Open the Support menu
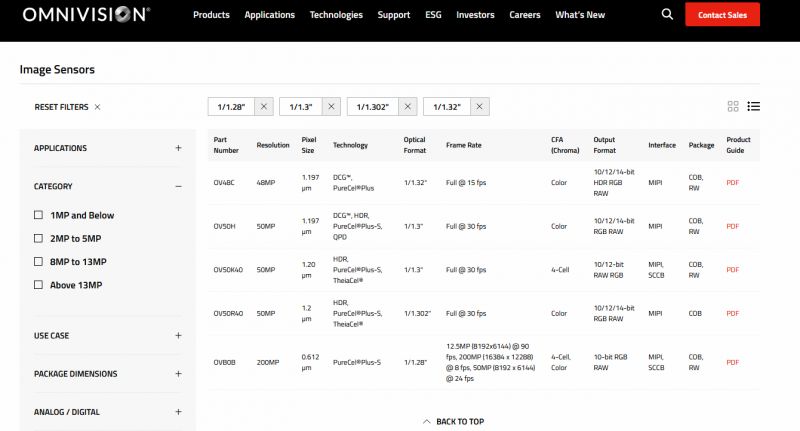Screen dimensions: 800x431 click(394, 15)
